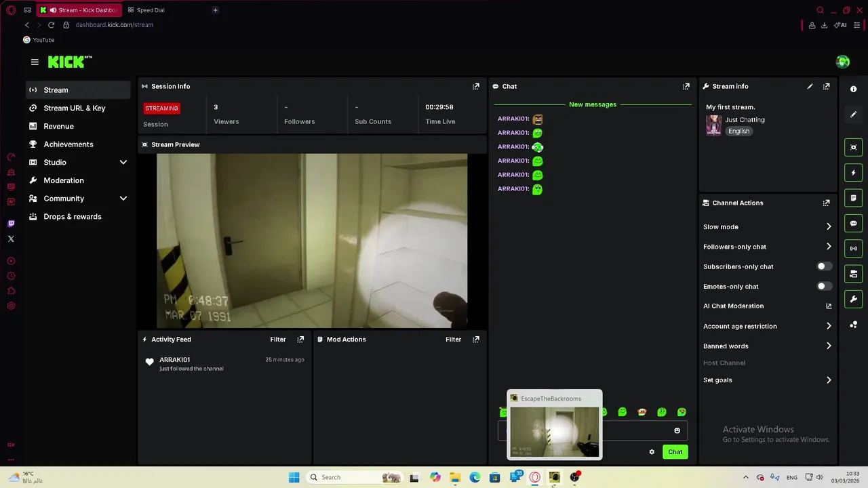Pop out the Chat panel
This screenshot has height=488, width=868.
click(686, 86)
